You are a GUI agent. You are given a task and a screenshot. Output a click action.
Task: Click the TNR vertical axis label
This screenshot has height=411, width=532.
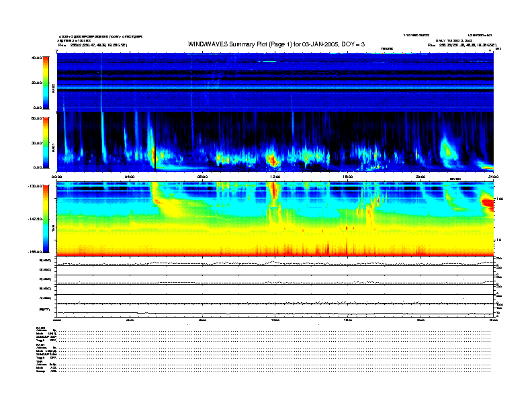[x=53, y=229]
